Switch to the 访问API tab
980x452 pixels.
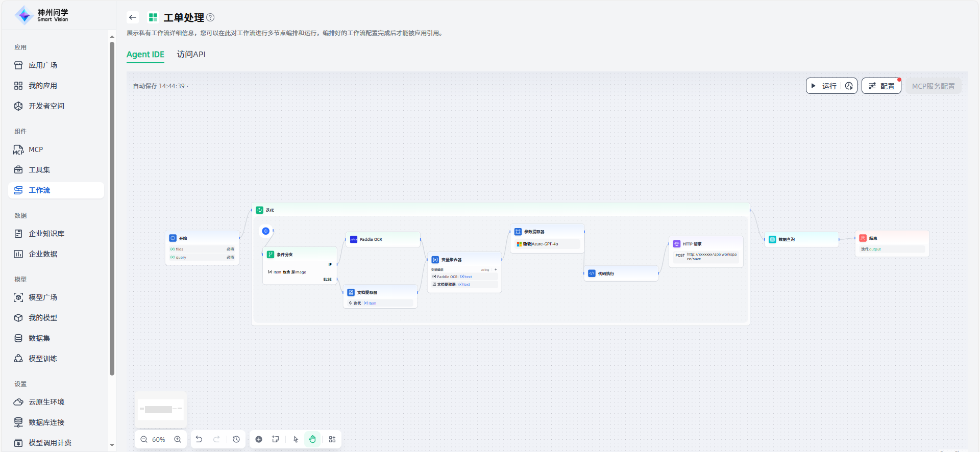(191, 54)
